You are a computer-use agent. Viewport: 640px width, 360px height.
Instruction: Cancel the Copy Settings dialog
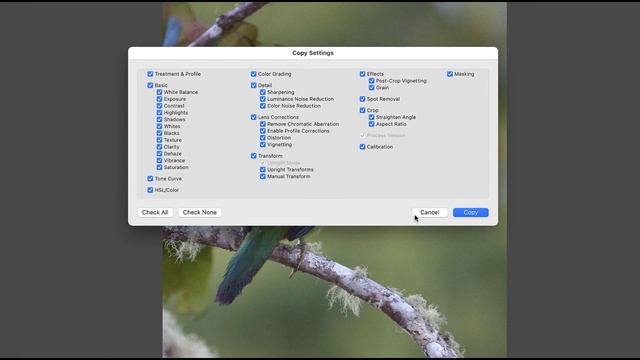tap(429, 212)
